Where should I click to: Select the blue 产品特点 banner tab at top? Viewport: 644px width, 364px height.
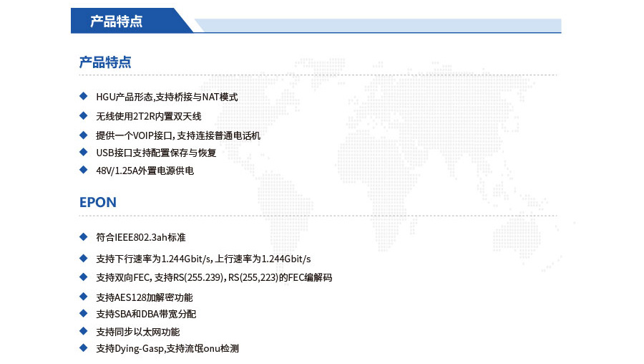(x=125, y=21)
